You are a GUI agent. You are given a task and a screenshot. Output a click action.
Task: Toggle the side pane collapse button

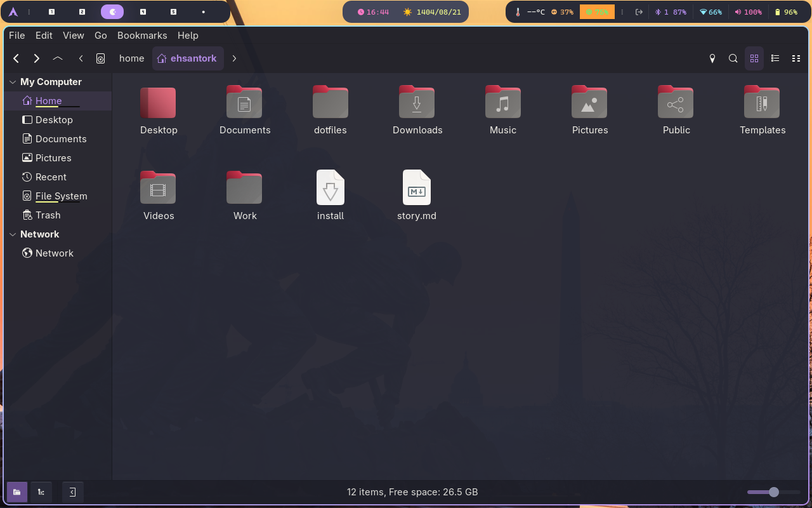click(72, 491)
